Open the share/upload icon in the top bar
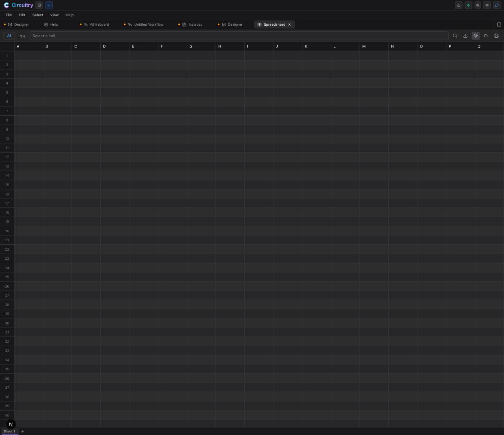This screenshot has width=504, height=435. 459,5
